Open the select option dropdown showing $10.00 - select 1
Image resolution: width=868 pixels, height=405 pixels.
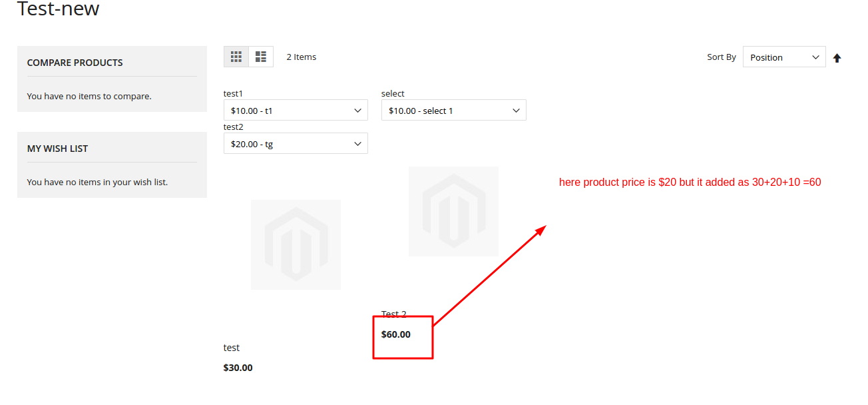[453, 110]
